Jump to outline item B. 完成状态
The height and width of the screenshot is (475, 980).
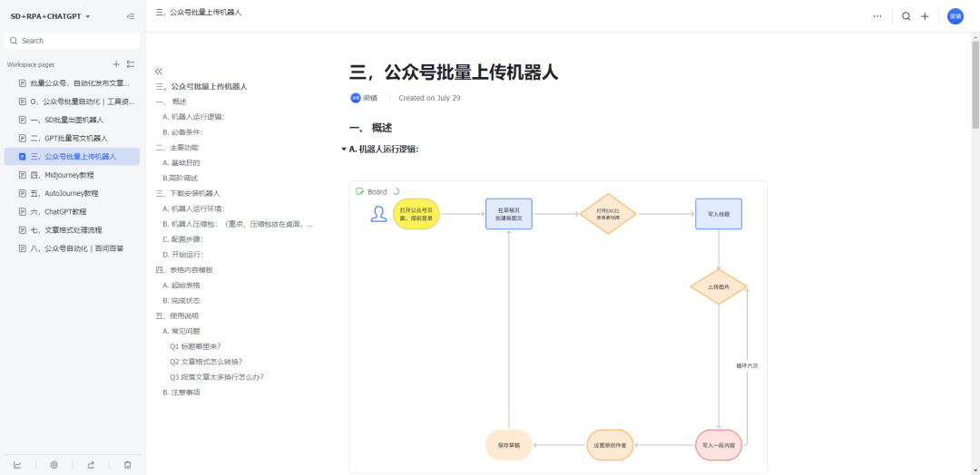(x=181, y=300)
